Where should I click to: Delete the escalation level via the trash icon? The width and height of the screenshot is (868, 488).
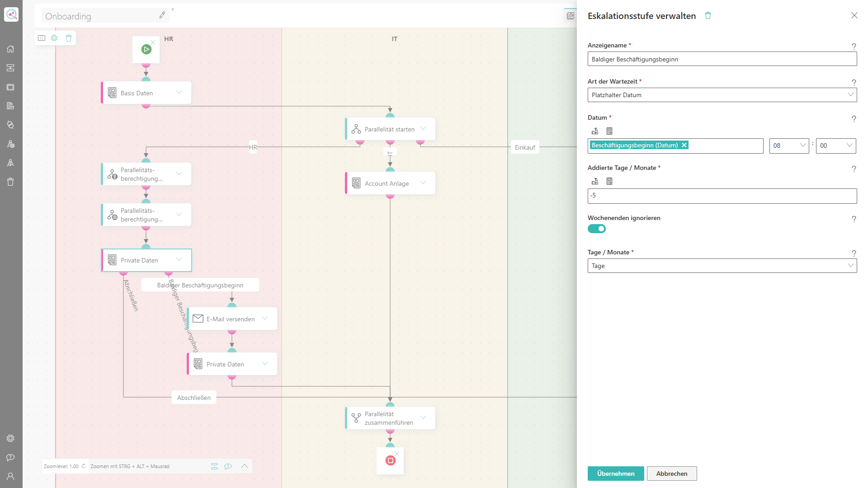708,16
